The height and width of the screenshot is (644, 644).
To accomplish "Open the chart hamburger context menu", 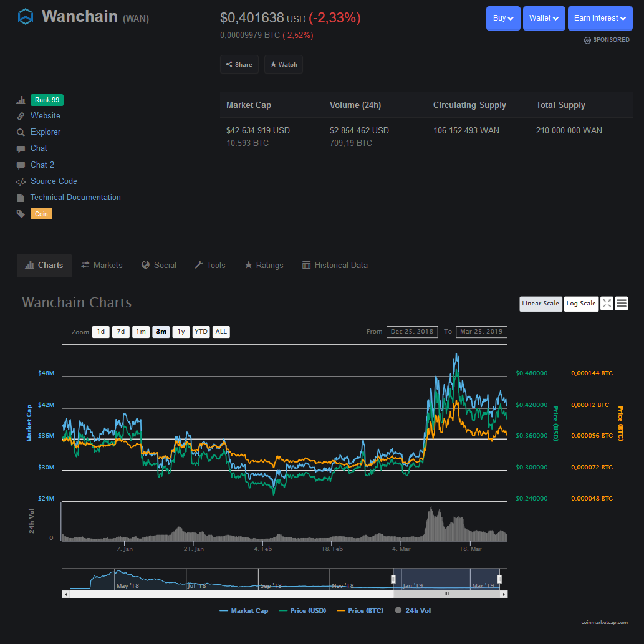I will click(622, 304).
